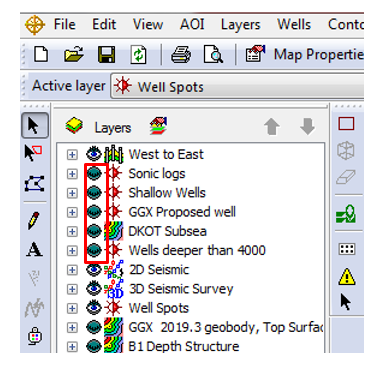
Task: Toggle visibility of B1 Depth Structure layer
Action: click(x=94, y=346)
